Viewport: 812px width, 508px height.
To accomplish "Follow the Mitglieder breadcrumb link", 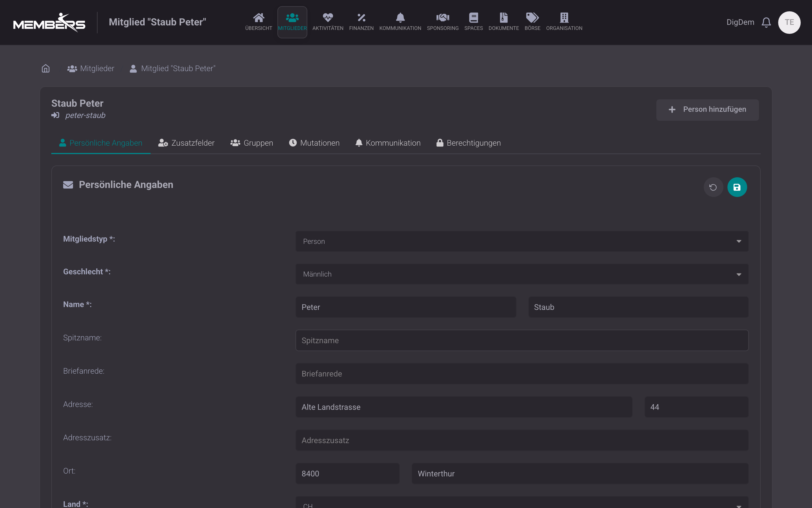I will point(91,69).
